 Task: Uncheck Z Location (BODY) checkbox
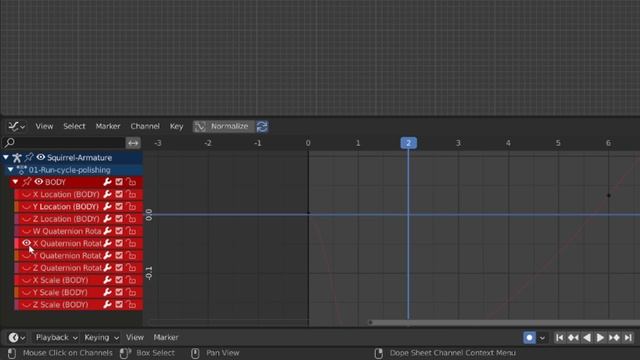tap(119, 218)
